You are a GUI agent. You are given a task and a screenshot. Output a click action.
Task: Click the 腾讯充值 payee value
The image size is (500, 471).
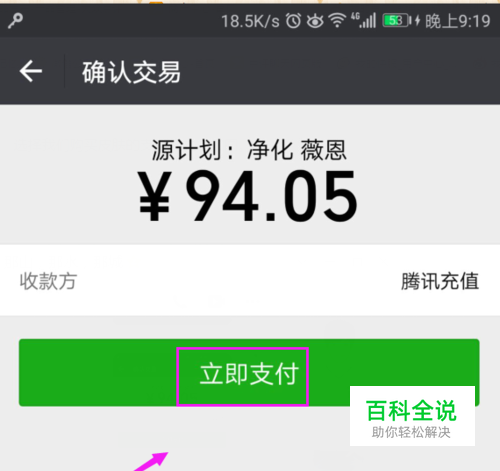tap(440, 281)
